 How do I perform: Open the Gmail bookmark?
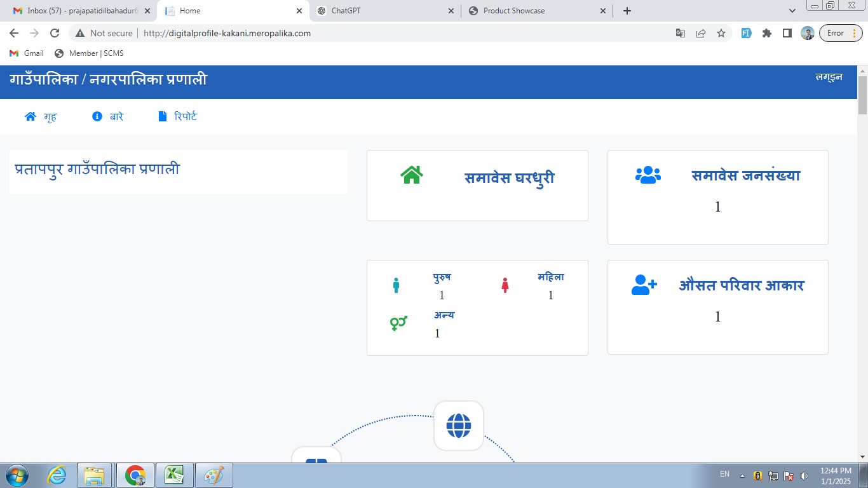[27, 53]
